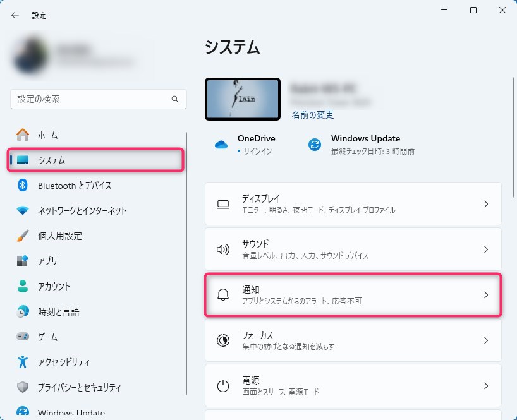This screenshot has width=517, height=420.
Task: Click the Bluetooth icon in sidebar
Action: click(23, 185)
